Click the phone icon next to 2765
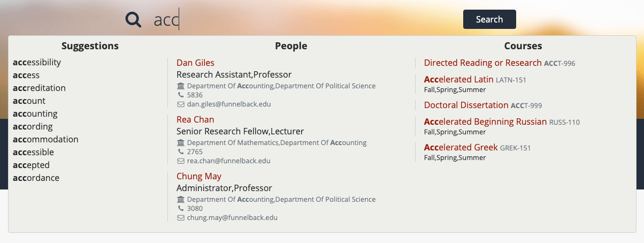Screen dimensions: 644x243 [180, 152]
